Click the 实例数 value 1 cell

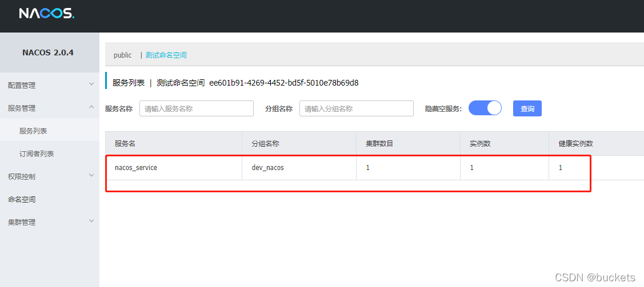505,168
